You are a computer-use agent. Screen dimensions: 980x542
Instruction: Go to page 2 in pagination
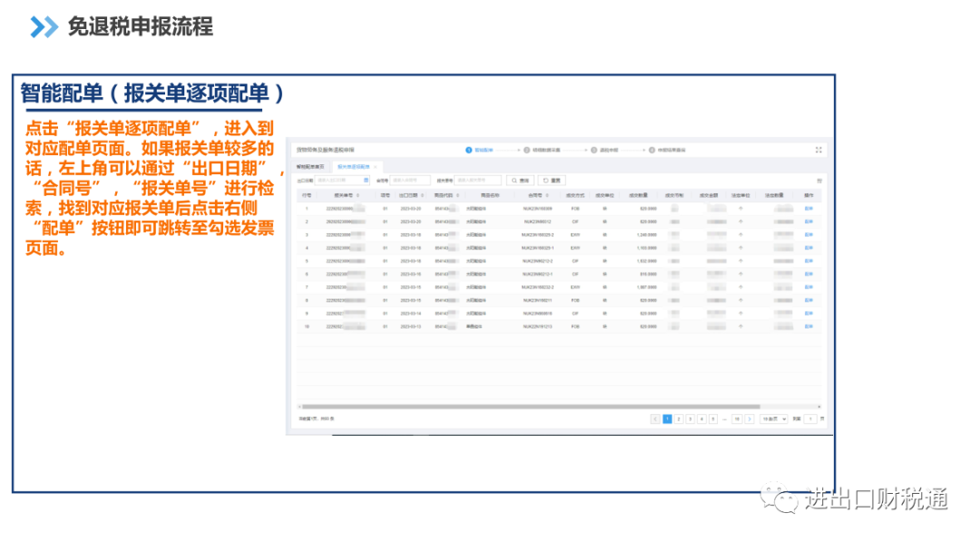(x=678, y=419)
